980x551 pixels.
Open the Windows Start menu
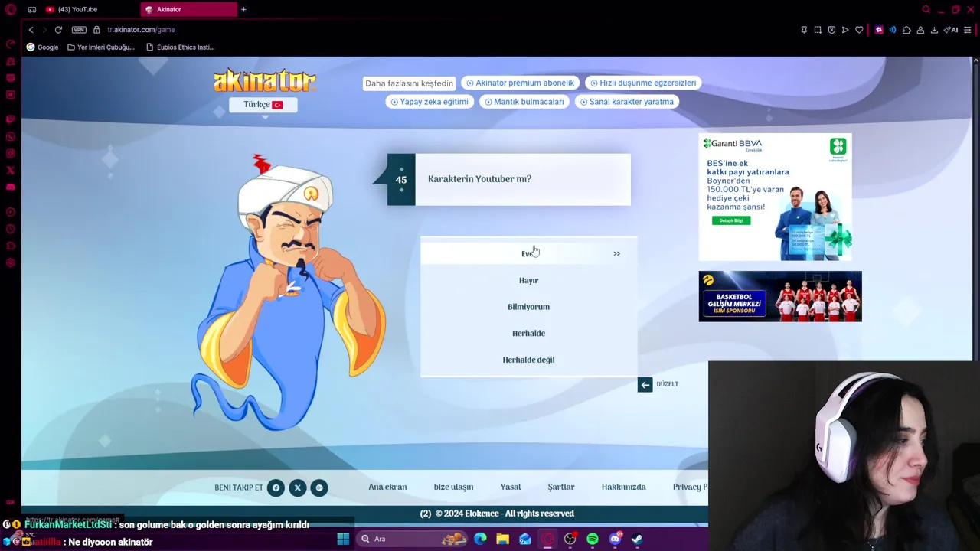(x=343, y=539)
